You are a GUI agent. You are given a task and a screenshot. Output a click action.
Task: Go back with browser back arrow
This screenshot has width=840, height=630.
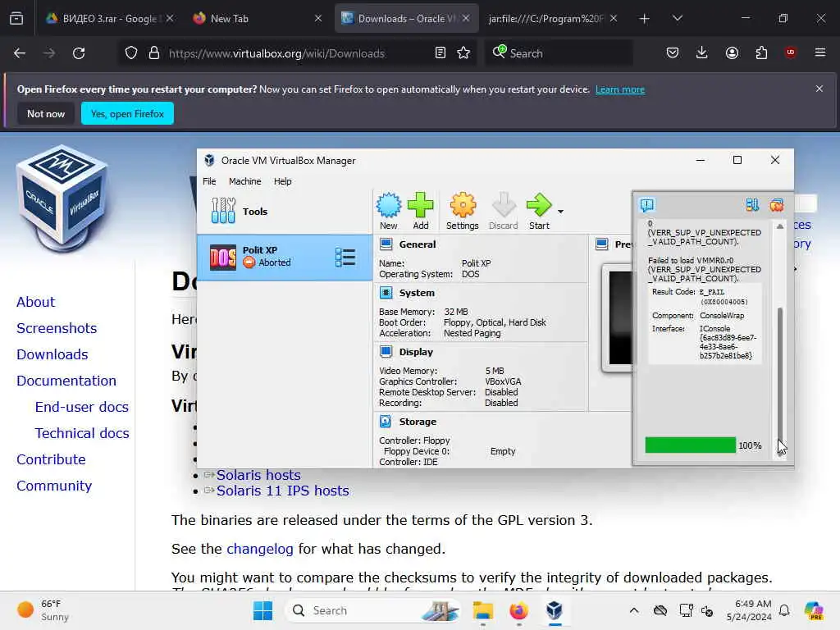click(20, 53)
